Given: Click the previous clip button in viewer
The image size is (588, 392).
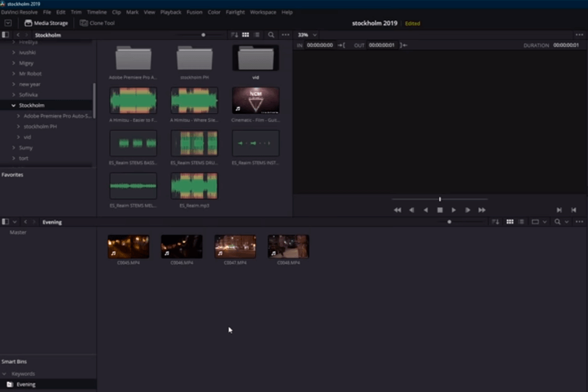Looking at the screenshot, I should (574, 210).
